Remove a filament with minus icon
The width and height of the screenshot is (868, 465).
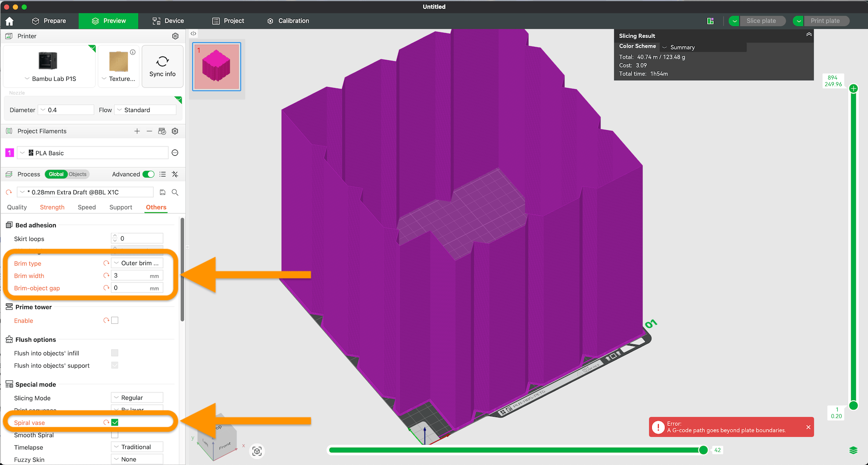[149, 131]
